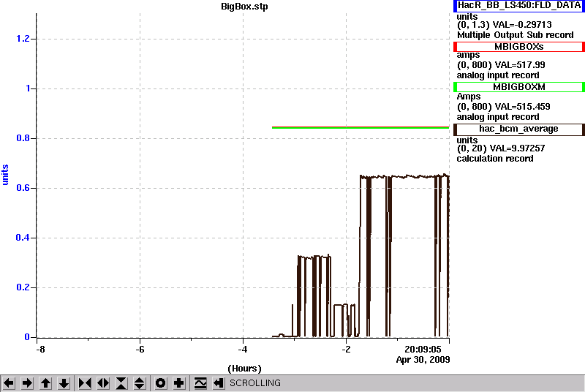The width and height of the screenshot is (585, 392).
Task: Click the vertical 'units' y-axis label
Action: click(5, 175)
